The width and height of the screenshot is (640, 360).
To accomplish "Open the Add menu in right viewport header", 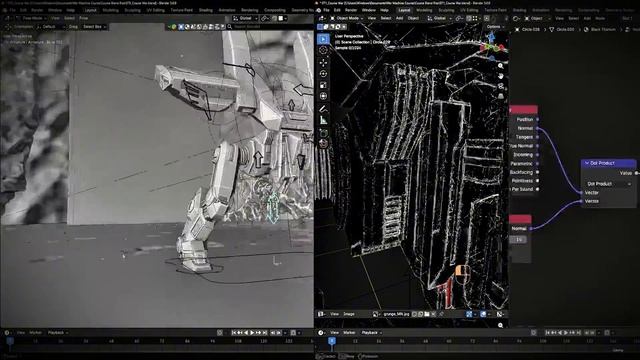I will tap(399, 18).
